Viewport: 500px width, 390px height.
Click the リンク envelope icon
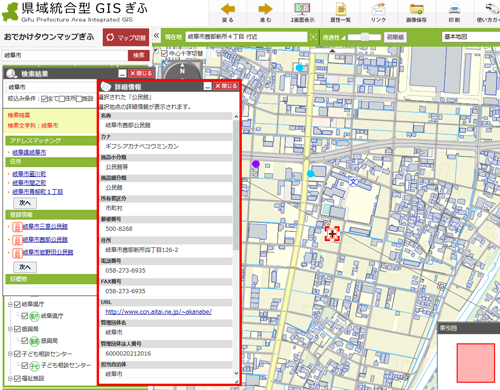tap(378, 9)
